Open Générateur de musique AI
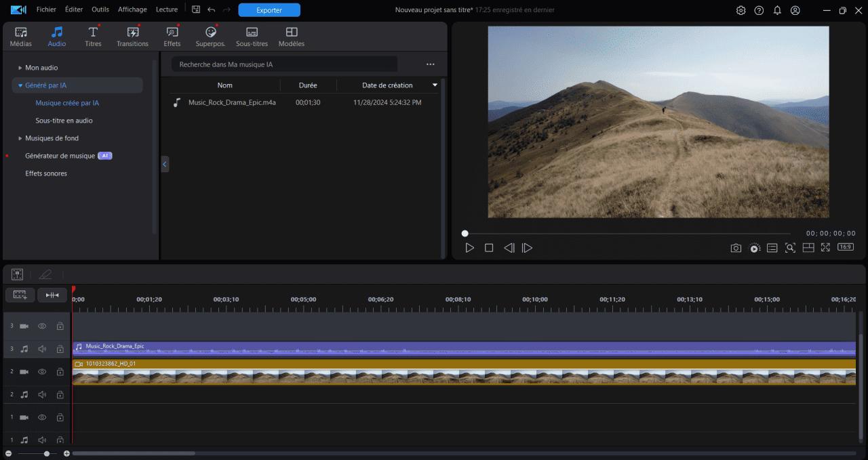The height and width of the screenshot is (460, 868). point(60,156)
